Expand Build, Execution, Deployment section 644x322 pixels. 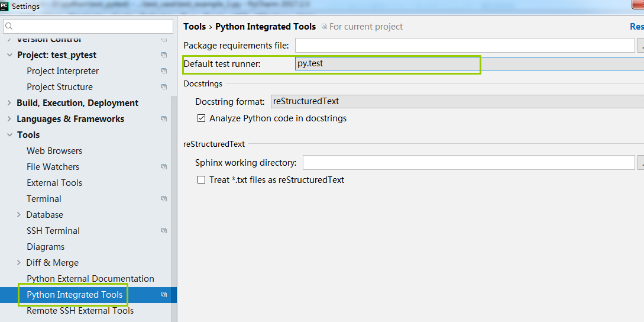point(9,103)
